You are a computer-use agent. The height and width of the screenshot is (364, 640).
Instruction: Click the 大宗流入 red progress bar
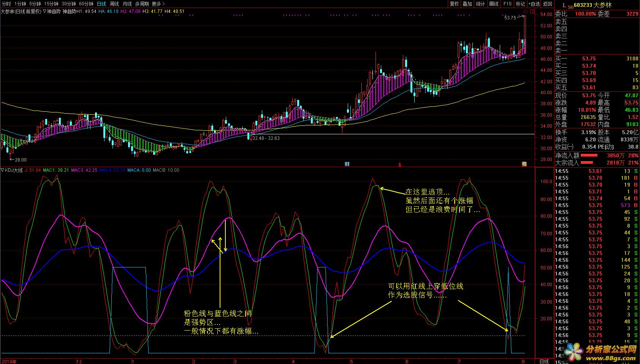587,163
